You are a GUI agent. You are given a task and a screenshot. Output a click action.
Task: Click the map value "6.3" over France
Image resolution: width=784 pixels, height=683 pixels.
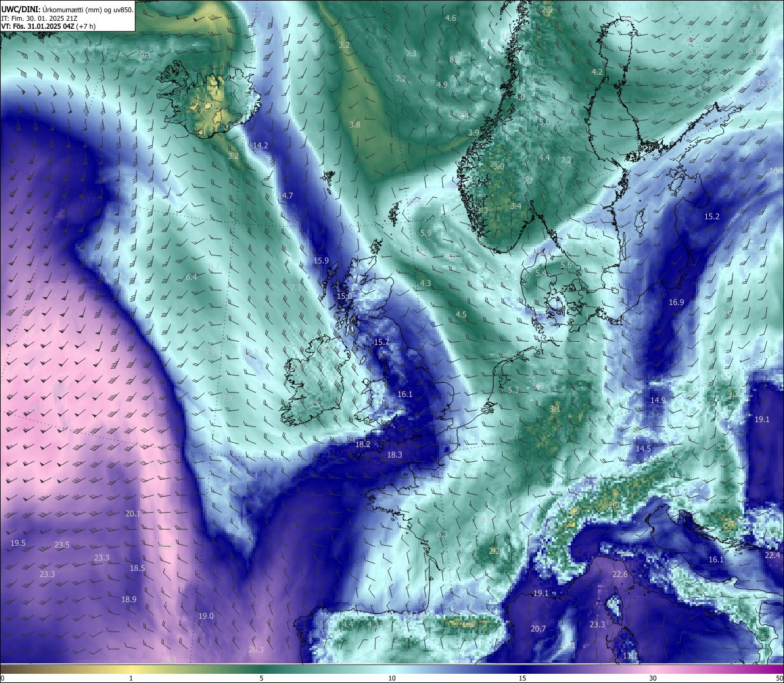click(x=442, y=534)
